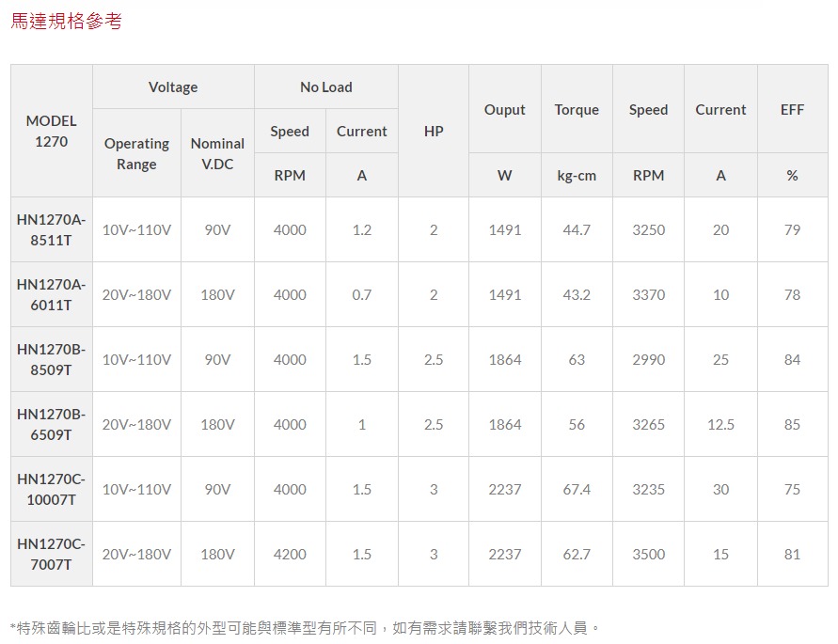Click the 馬達規格參考 heading
838x644 pixels.
coord(66,21)
